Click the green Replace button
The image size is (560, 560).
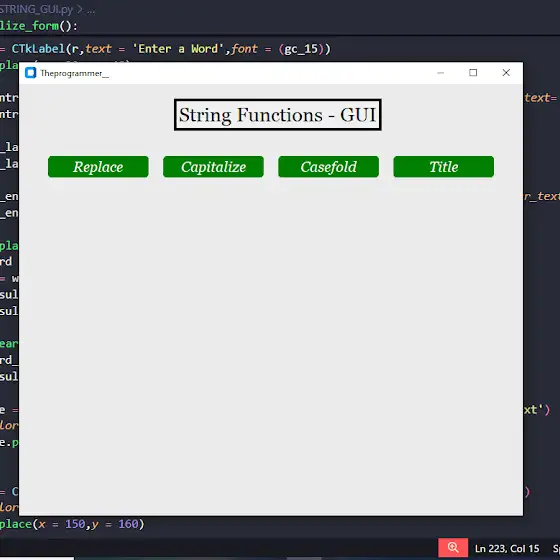click(x=98, y=166)
